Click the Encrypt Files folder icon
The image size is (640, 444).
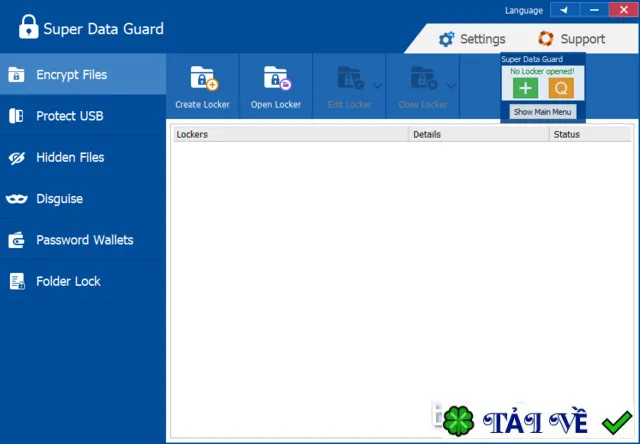pyautogui.click(x=16, y=75)
